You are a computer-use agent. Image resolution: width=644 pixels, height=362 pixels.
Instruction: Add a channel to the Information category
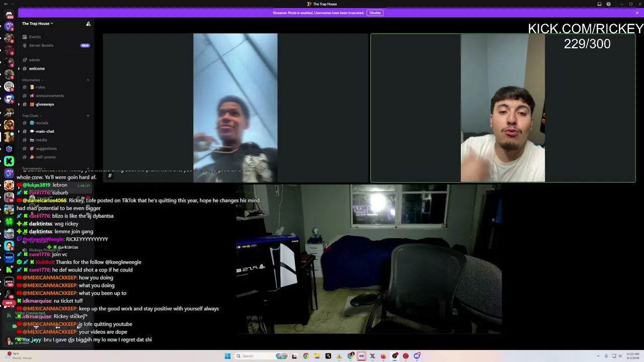coord(88,80)
